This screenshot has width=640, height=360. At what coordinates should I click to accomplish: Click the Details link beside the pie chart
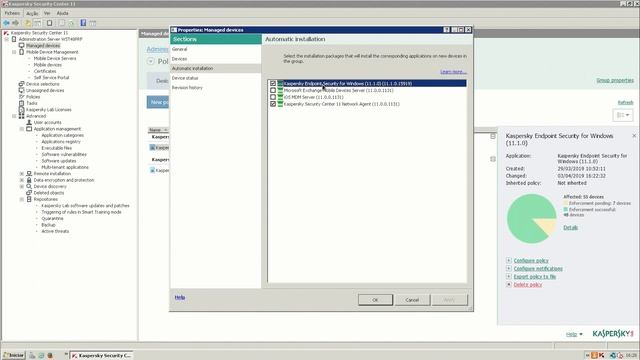pos(570,227)
